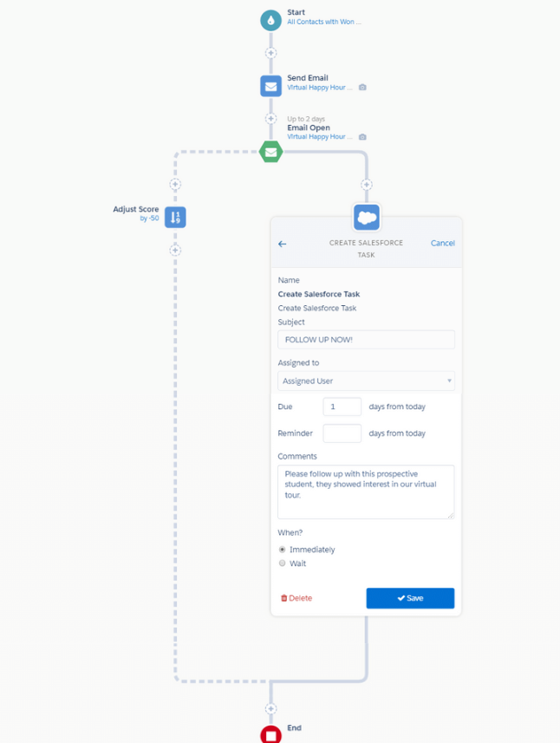Click the Email Open label
The image size is (560, 743).
(309, 128)
